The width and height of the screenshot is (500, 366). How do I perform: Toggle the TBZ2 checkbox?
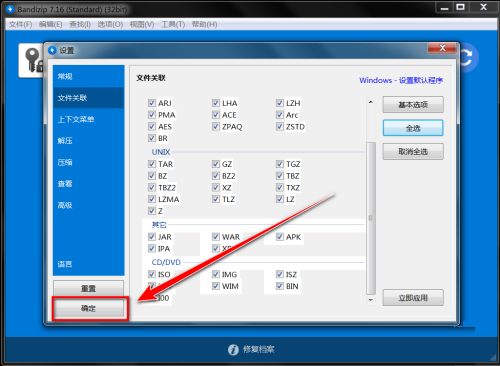click(152, 187)
